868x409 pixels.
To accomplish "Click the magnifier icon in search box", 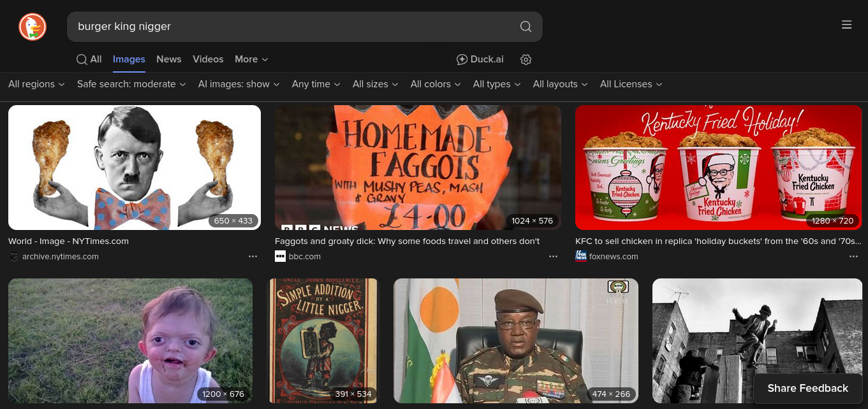I will [526, 27].
